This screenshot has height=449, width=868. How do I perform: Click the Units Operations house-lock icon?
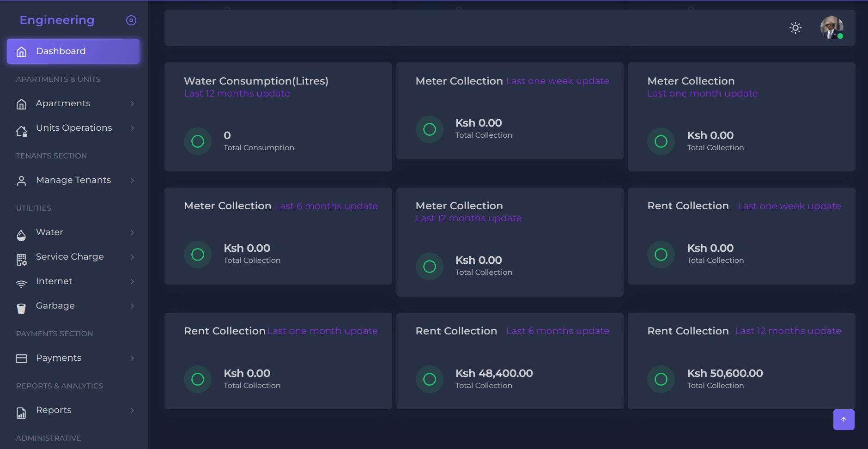(x=21, y=132)
